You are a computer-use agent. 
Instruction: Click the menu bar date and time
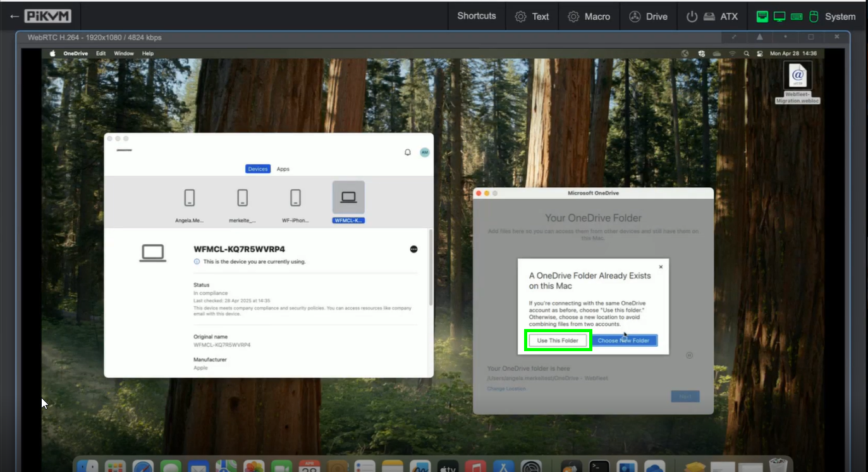pyautogui.click(x=793, y=54)
